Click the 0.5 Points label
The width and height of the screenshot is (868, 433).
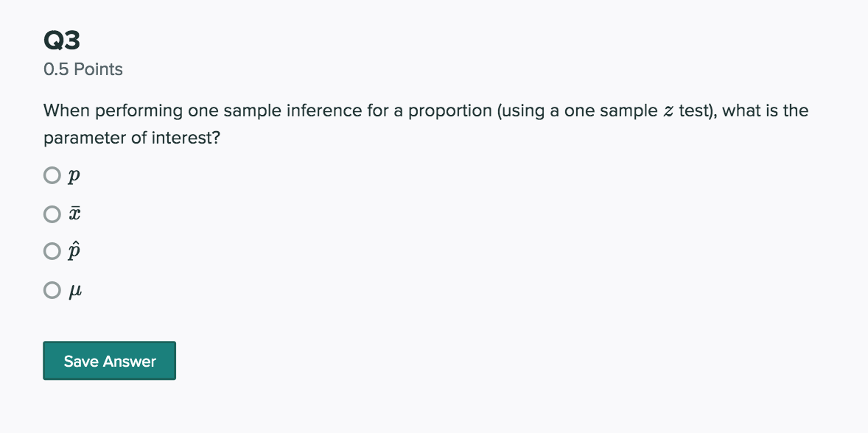coord(83,69)
